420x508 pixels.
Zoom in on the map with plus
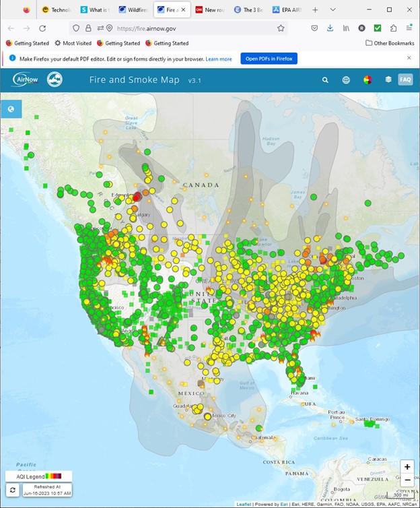(x=407, y=467)
